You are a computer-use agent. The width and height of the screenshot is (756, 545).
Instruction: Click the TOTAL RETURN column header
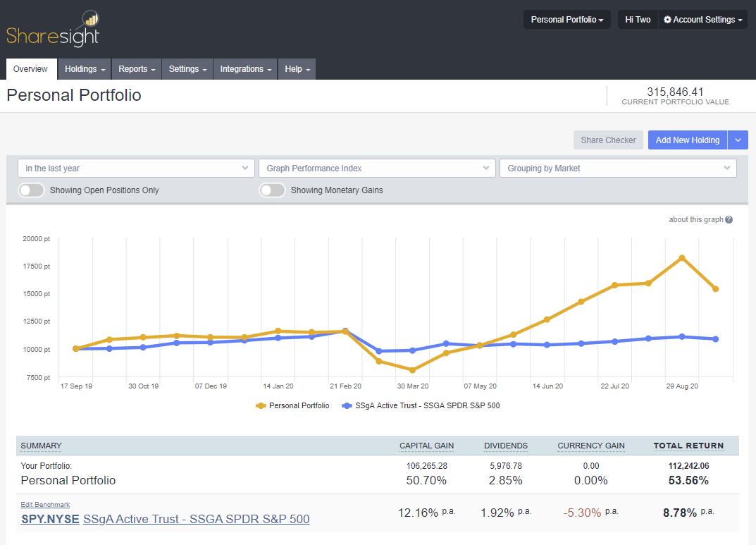(688, 446)
